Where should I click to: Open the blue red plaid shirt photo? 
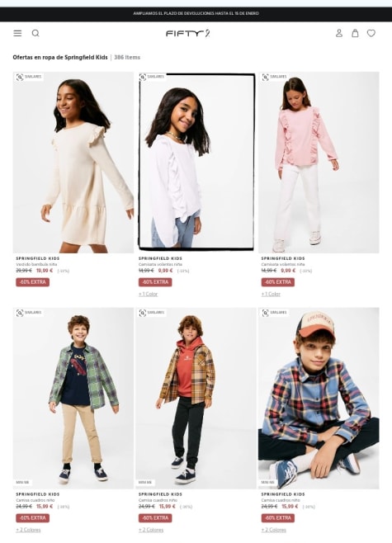(319, 399)
